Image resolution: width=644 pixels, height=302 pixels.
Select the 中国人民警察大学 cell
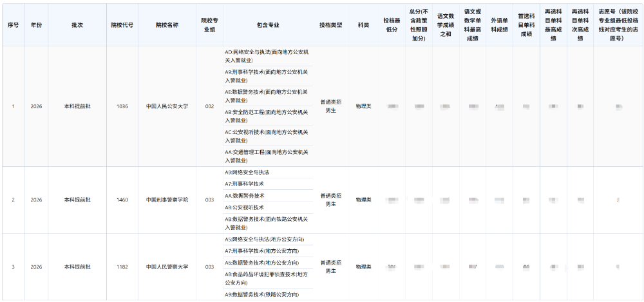coord(167,267)
